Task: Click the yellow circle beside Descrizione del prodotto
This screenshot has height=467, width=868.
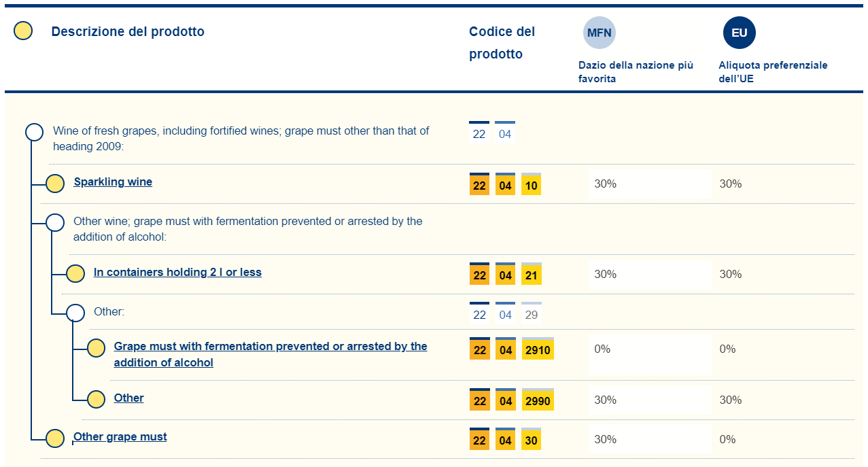Action: 23,31
